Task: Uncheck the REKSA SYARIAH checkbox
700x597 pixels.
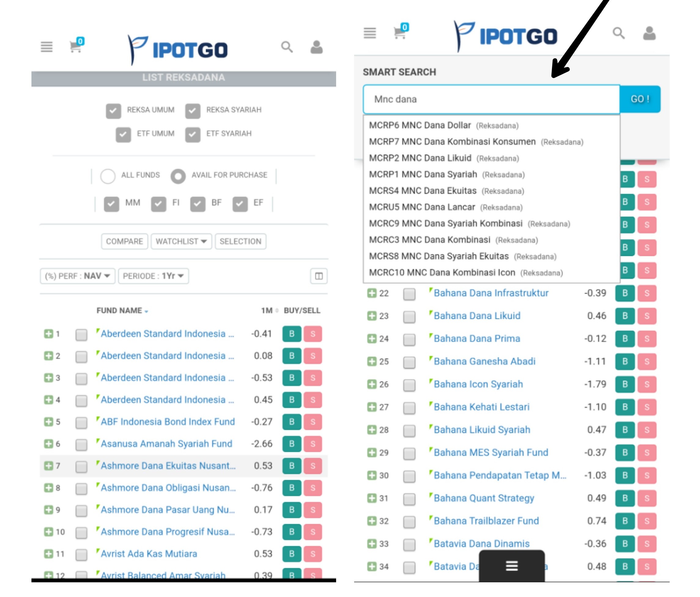Action: tap(193, 111)
